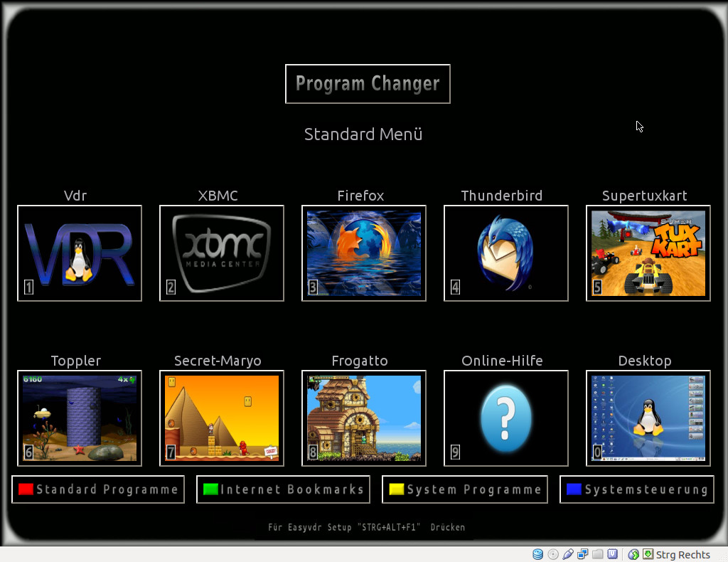Launch the Supertuxkart game

[x=648, y=253]
